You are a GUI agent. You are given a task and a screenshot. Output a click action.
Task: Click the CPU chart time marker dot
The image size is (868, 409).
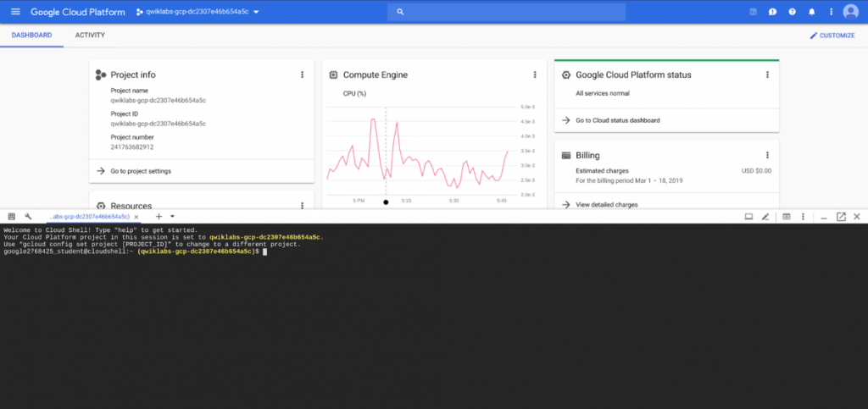coord(386,202)
